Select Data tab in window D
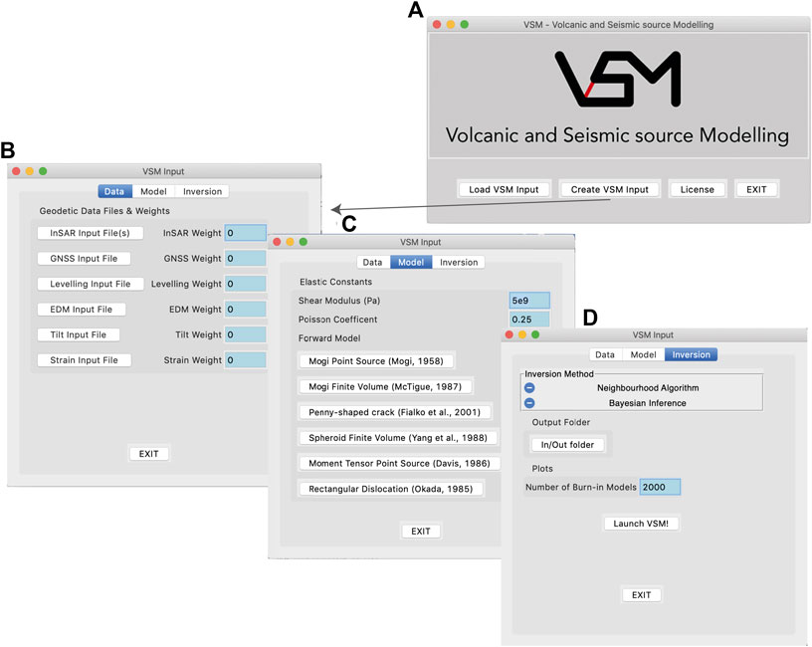Screen dimensions: 812x647 tap(605, 354)
